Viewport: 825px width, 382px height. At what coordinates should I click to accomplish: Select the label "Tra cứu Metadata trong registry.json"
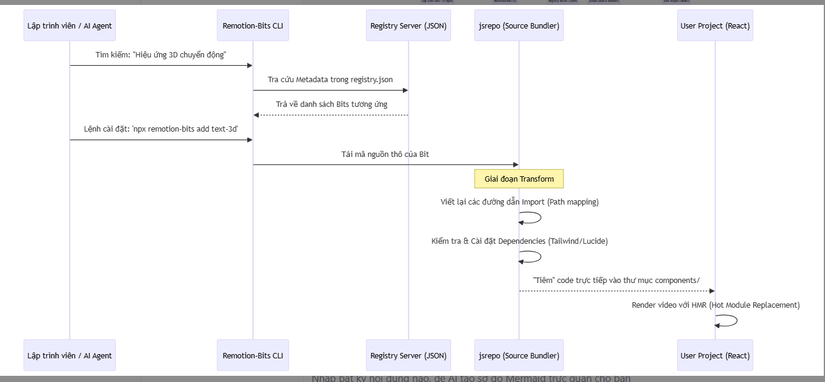click(330, 79)
